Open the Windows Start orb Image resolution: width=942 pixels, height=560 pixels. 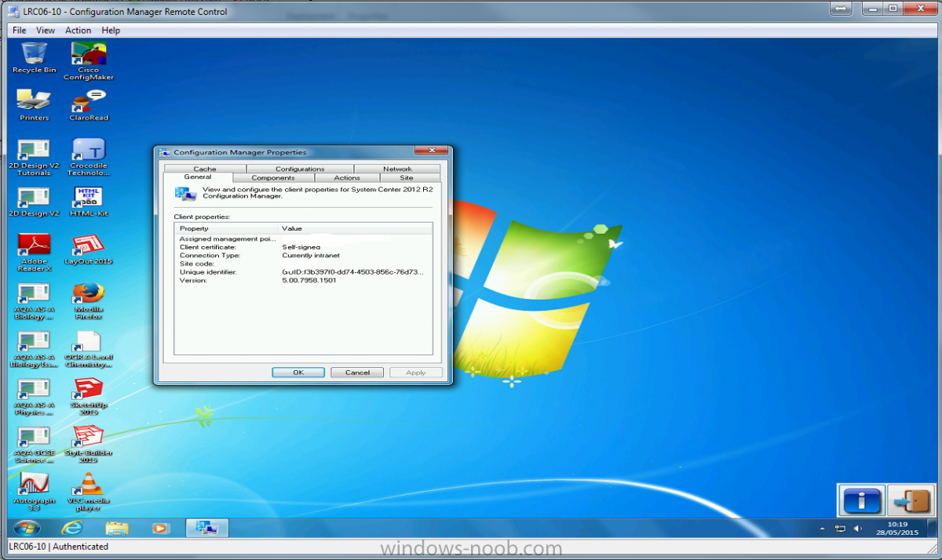(27, 528)
